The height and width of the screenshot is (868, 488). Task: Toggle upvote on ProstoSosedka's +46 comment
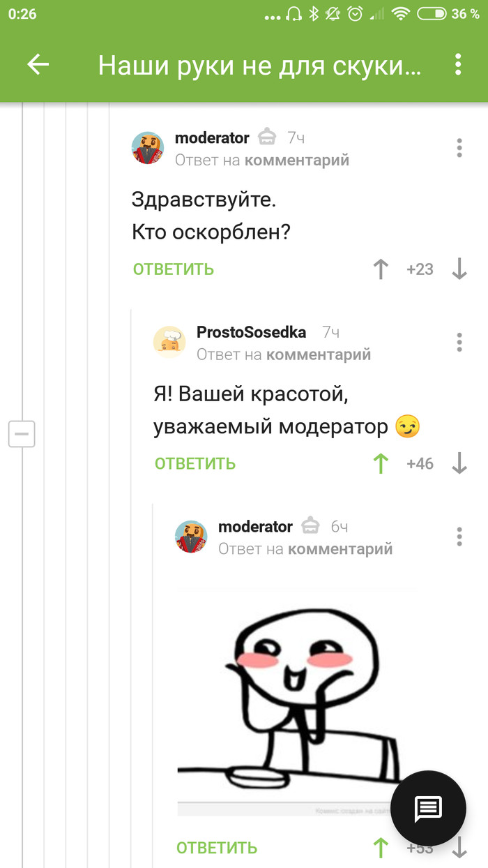tap(381, 463)
